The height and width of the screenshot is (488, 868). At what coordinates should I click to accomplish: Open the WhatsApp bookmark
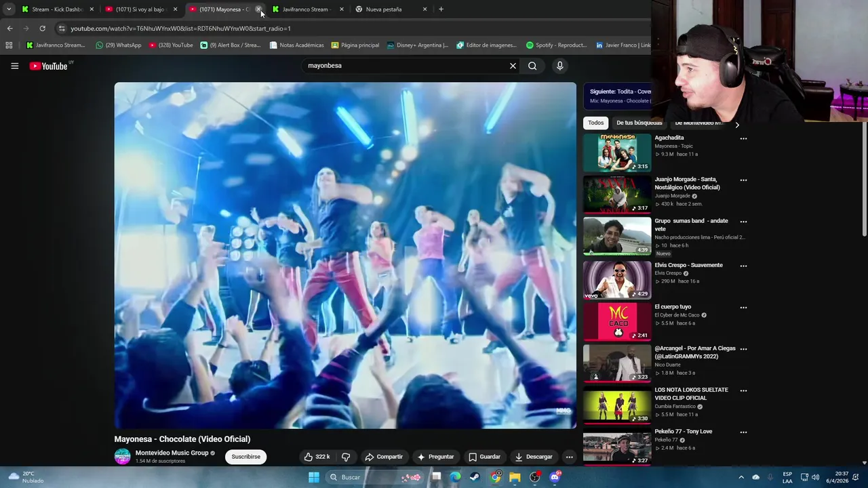[x=119, y=45]
